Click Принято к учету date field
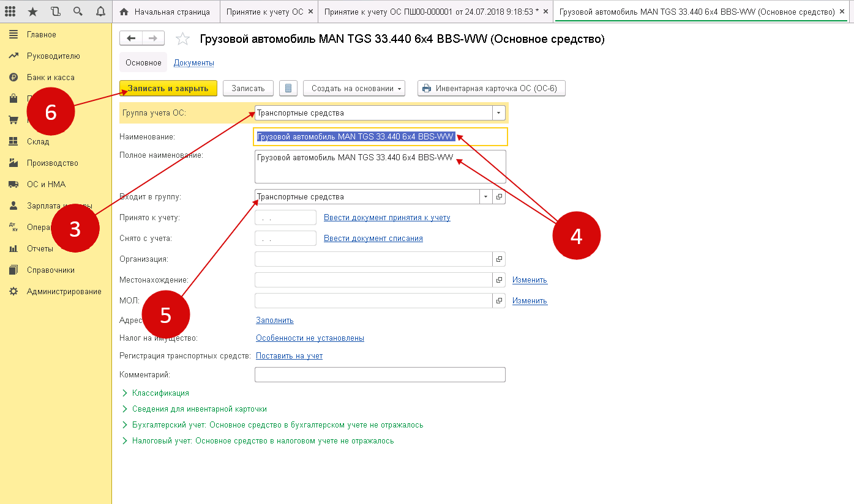The width and height of the screenshot is (854, 504). [285, 218]
